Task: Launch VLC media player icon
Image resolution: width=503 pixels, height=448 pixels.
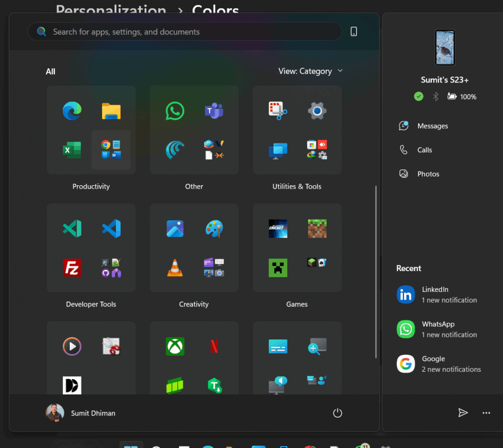Action: coord(175,268)
